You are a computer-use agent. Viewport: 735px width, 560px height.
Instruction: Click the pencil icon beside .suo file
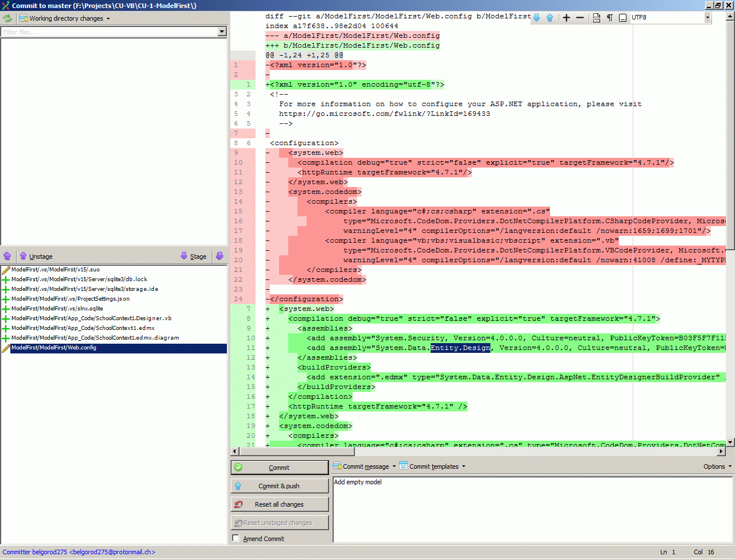point(6,270)
